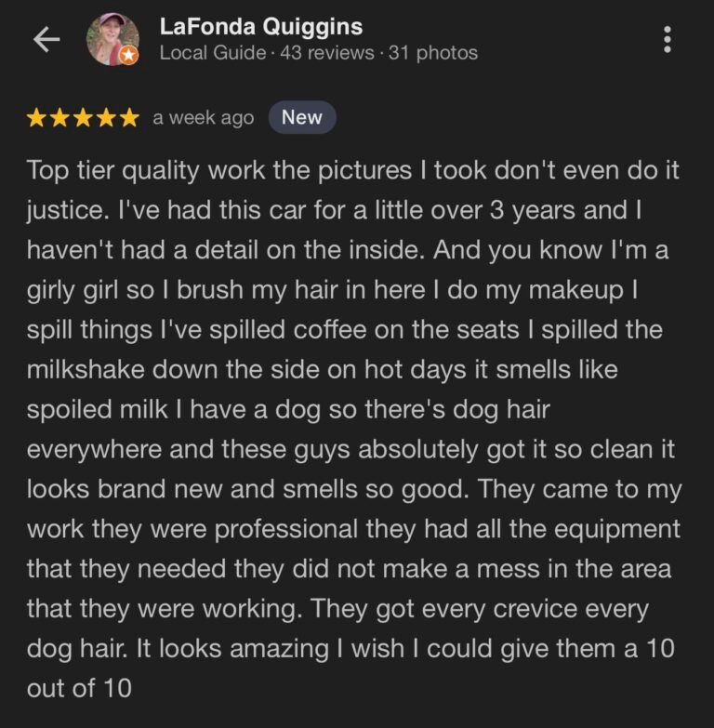The image size is (714, 728).
Task: Select the second rating star
Action: [59, 118]
